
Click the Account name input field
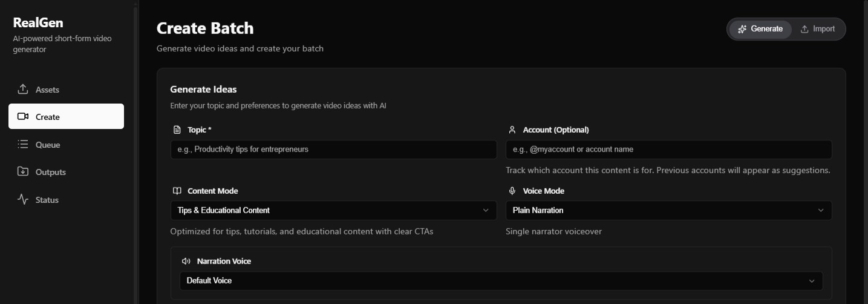point(668,149)
